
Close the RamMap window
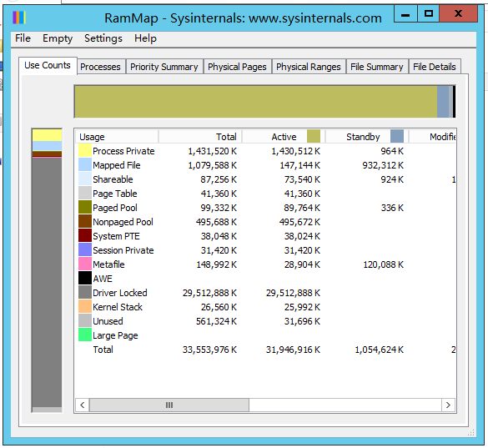point(458,14)
